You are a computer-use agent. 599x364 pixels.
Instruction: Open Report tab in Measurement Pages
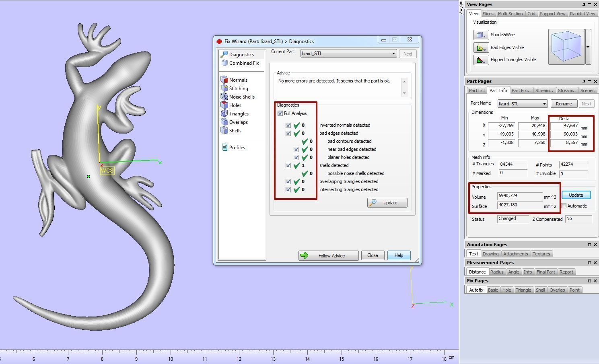566,272
